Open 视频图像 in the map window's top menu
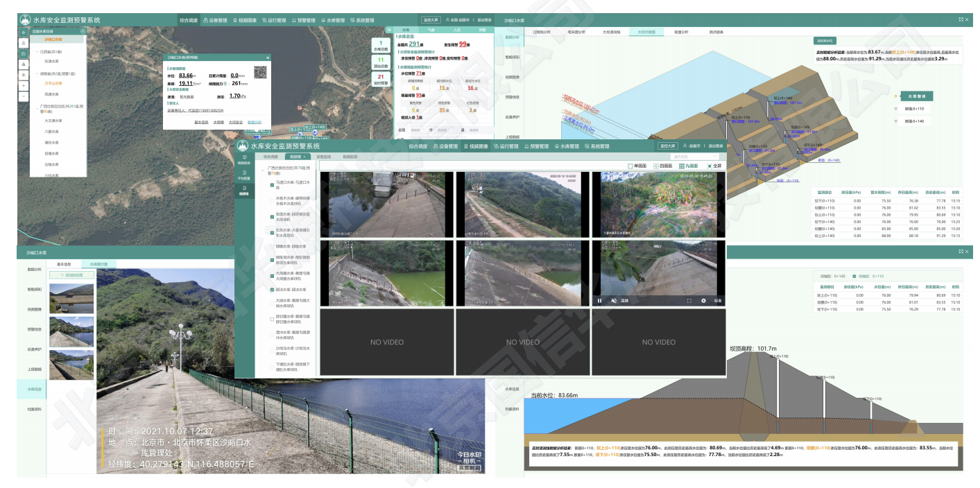The image size is (980, 488). [x=245, y=21]
